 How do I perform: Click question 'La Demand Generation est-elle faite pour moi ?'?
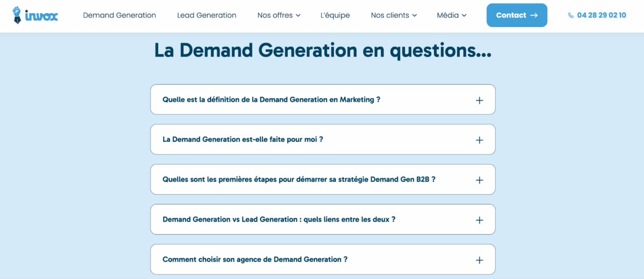point(243,139)
